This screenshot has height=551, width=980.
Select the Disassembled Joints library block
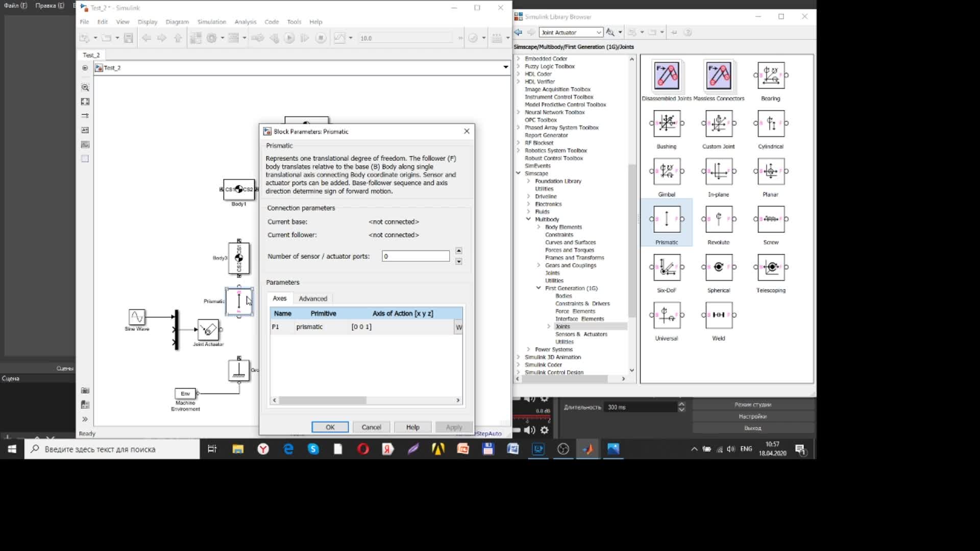tap(667, 76)
